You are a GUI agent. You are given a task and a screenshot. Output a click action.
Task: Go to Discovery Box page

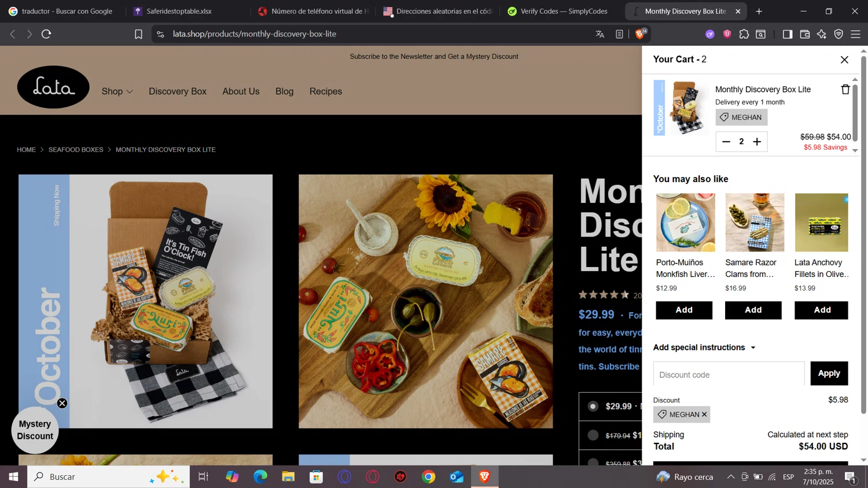coord(178,91)
